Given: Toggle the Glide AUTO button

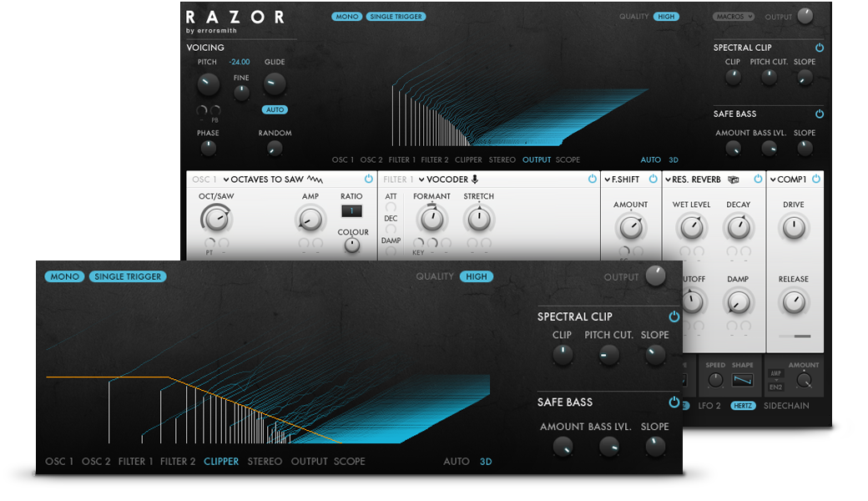Looking at the screenshot, I should coord(275,109).
